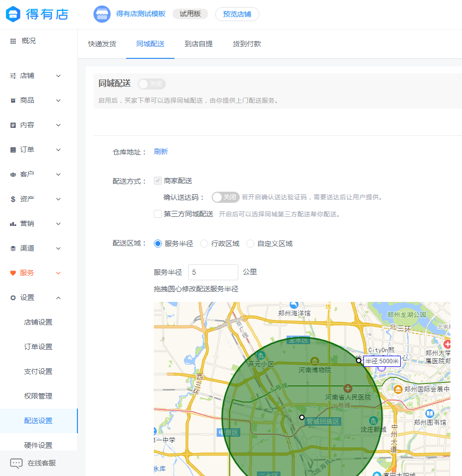462x476 pixels.
Task: Click the 得有店 logo icon
Action: 13,14
